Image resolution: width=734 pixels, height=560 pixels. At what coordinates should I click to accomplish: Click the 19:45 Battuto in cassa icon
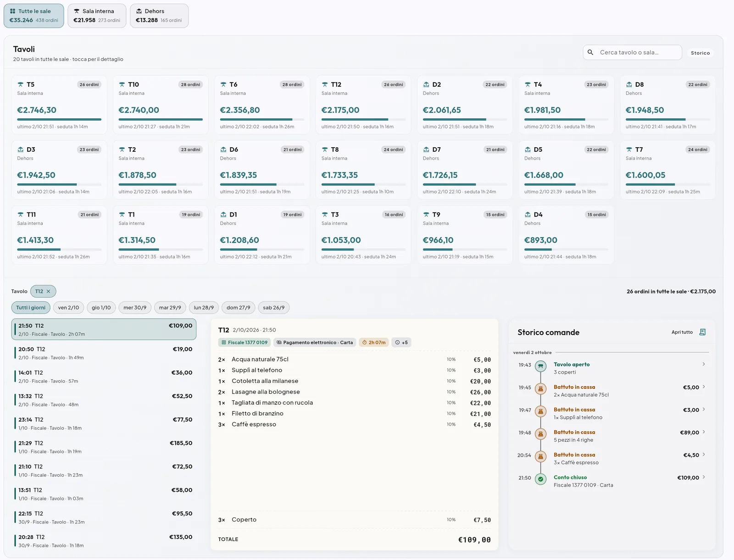[x=541, y=388]
